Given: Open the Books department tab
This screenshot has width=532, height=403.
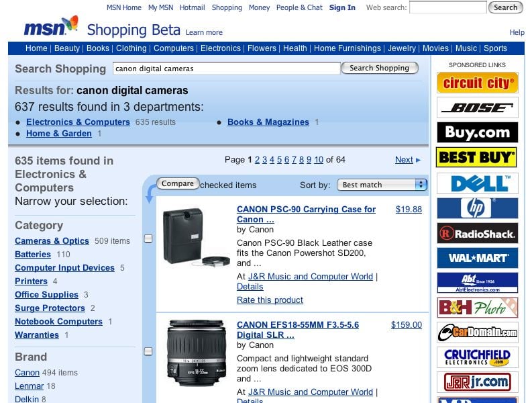Looking at the screenshot, I should [x=98, y=48].
